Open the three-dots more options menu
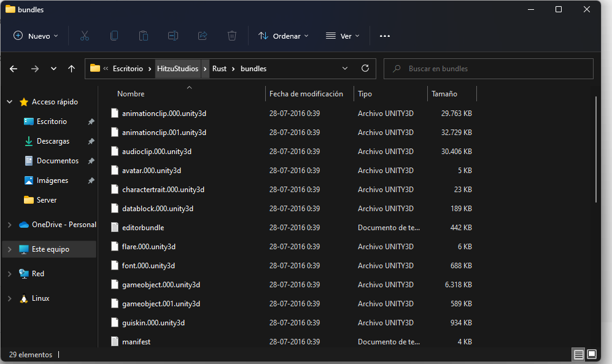612x364 pixels. coord(385,36)
